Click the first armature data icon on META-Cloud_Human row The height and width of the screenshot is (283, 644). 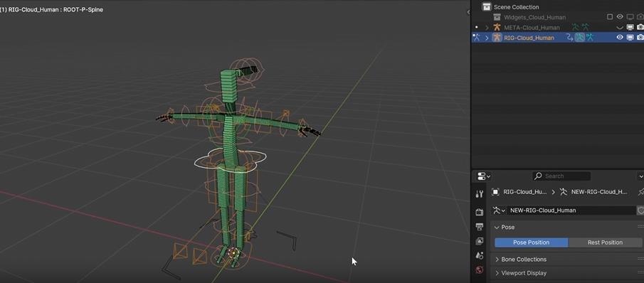576,28
